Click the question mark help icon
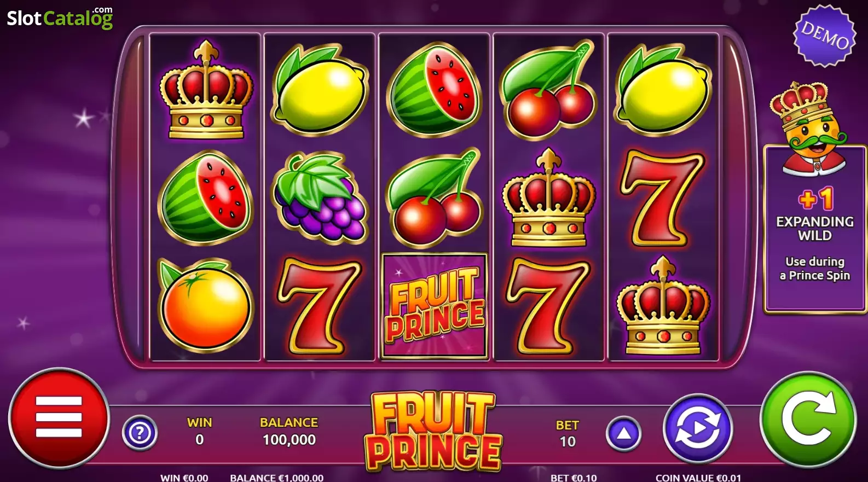This screenshot has width=868, height=482. 140,433
